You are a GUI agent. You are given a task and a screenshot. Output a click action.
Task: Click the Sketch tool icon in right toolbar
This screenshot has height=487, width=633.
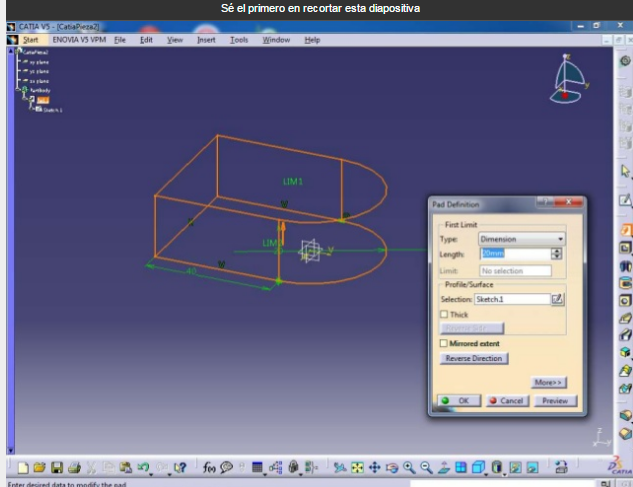625,199
